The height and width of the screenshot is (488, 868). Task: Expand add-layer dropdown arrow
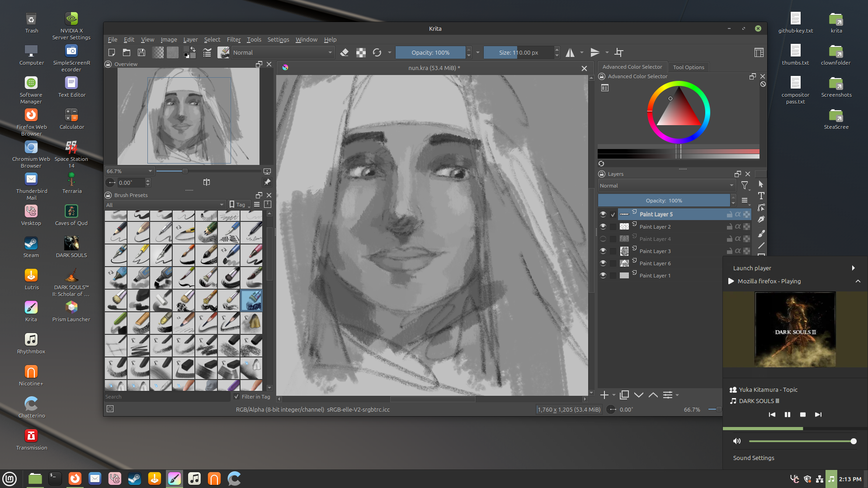click(614, 395)
